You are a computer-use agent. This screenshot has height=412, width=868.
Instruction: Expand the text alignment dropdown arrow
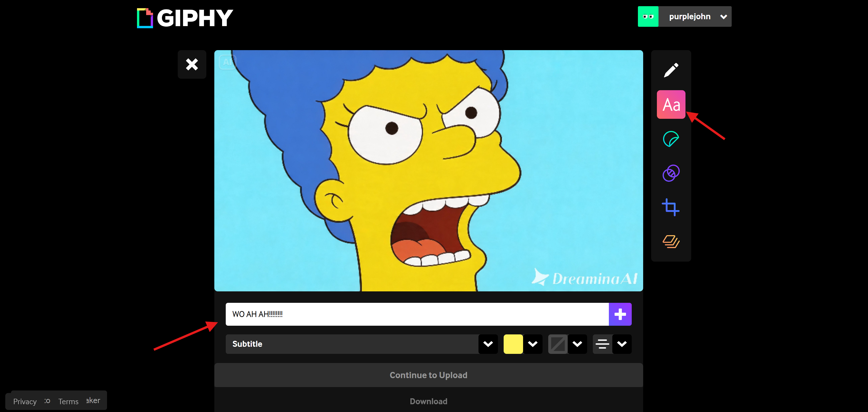622,344
